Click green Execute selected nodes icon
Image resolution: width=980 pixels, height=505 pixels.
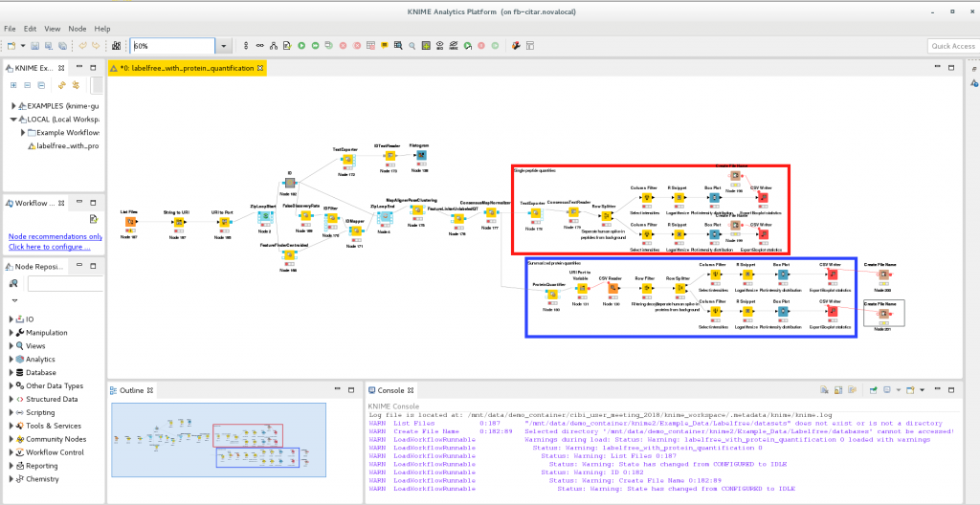(301, 46)
